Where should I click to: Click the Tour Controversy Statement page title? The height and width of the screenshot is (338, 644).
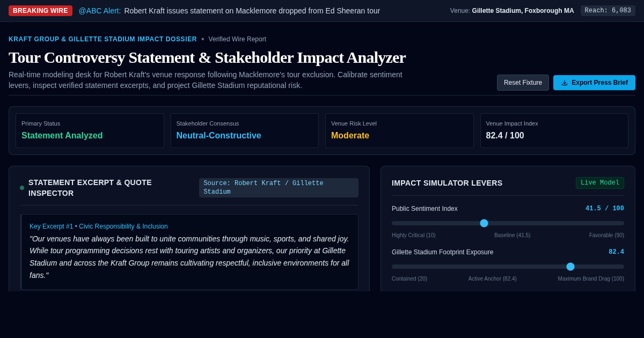pos(207,57)
